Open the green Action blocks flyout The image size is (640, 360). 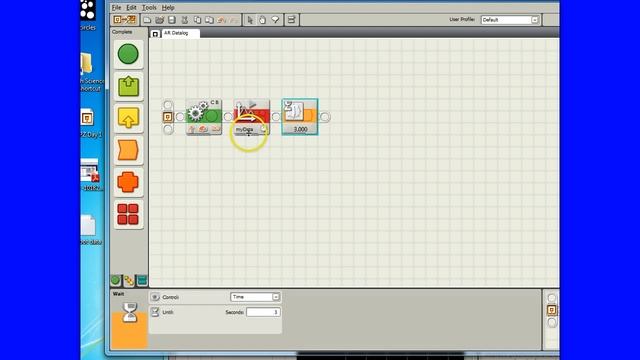coord(128,86)
